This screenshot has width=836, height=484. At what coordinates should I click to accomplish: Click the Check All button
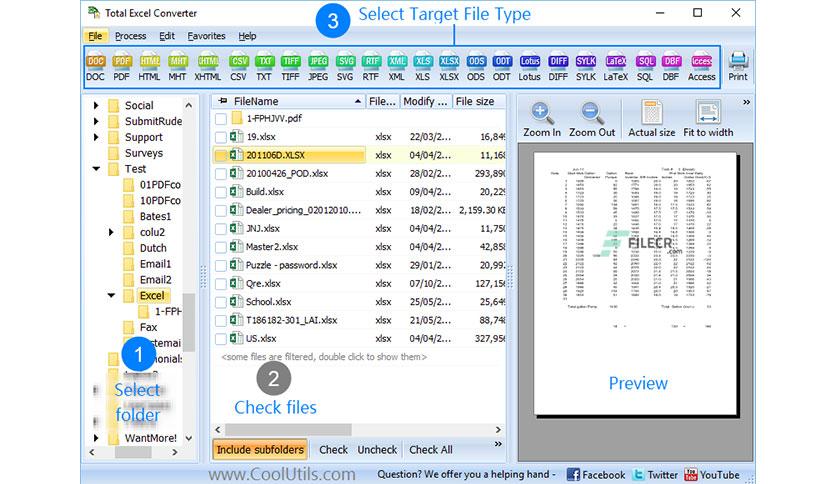431,449
